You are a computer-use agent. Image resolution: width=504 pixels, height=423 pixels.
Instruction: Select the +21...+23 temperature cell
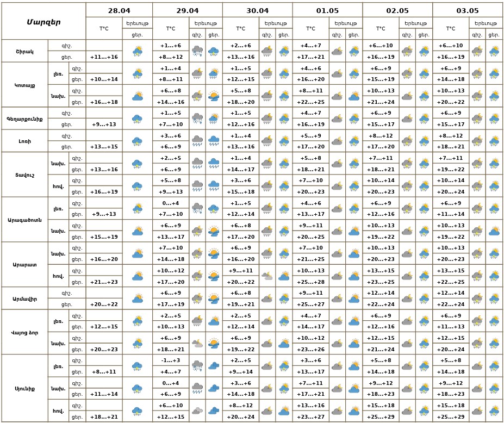(x=104, y=282)
